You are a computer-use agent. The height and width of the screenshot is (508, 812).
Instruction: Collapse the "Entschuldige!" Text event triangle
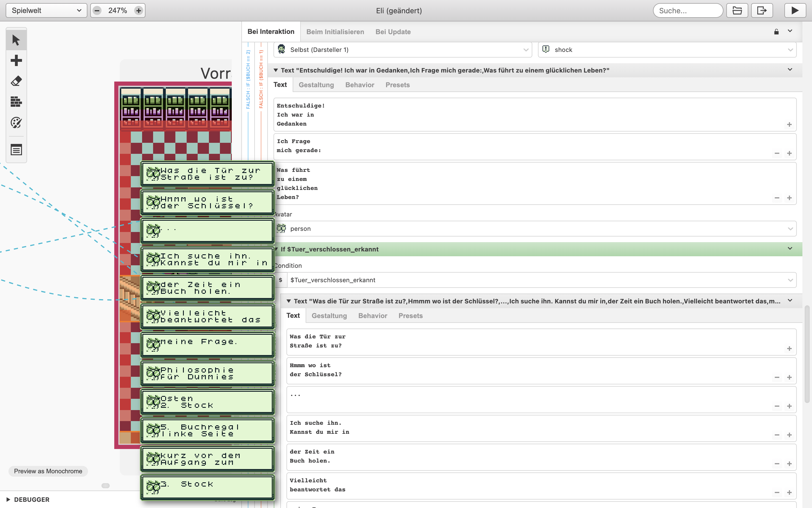point(276,70)
